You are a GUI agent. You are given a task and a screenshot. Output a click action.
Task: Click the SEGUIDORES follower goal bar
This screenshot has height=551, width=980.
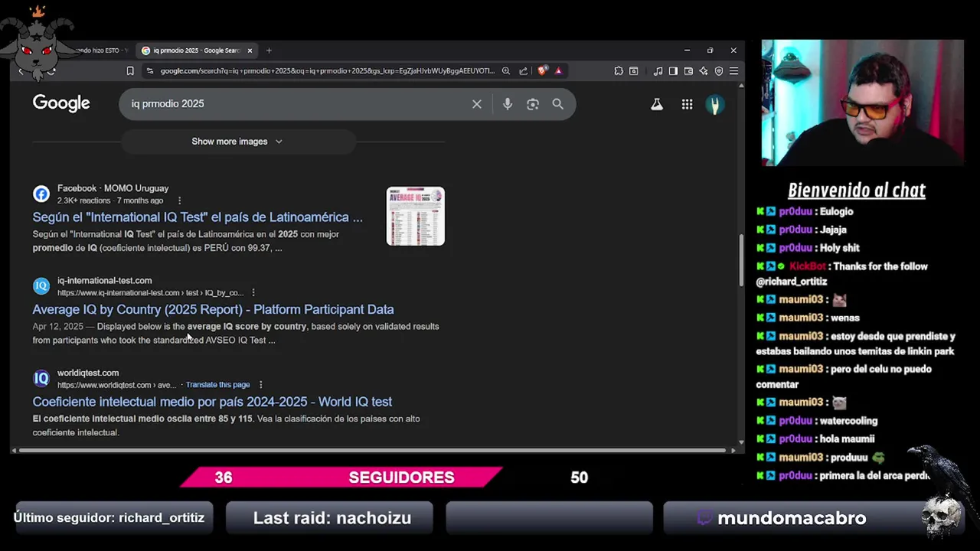[x=341, y=478]
